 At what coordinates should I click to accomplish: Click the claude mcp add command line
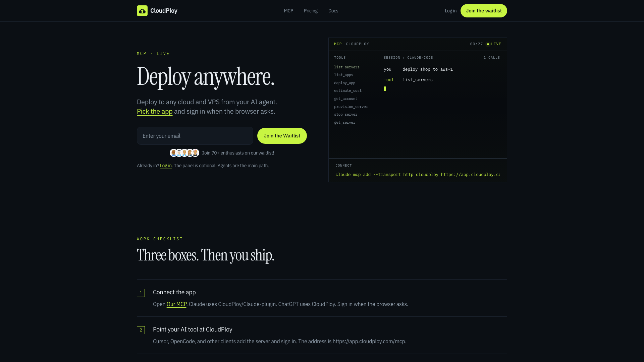click(x=418, y=175)
